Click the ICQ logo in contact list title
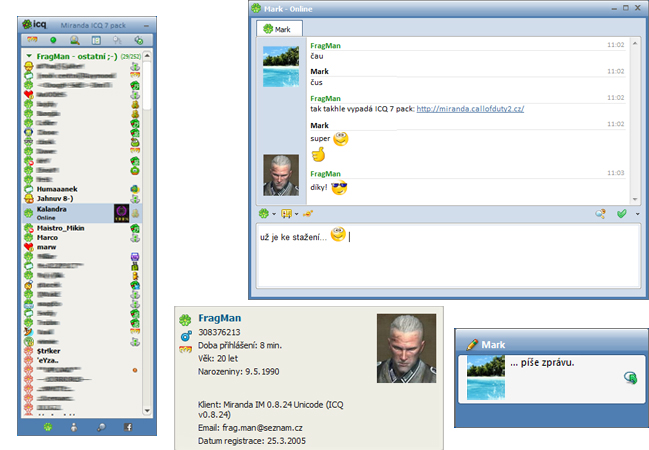Image resolution: width=649 pixels, height=450 pixels. point(34,25)
